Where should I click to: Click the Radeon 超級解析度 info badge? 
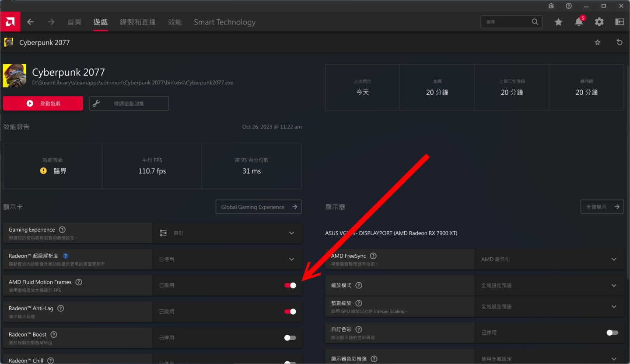pyautogui.click(x=66, y=256)
